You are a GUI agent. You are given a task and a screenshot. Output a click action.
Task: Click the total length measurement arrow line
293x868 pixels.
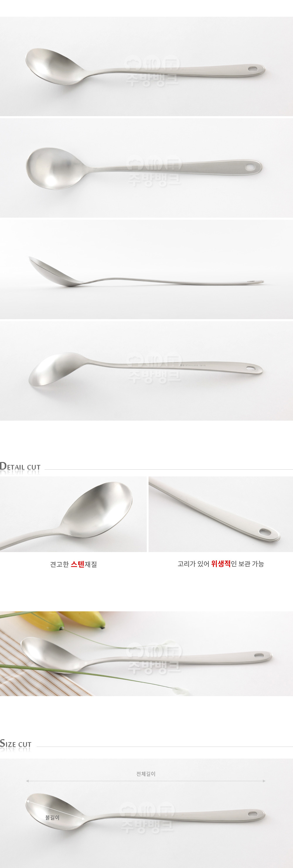pyautogui.click(x=146, y=781)
